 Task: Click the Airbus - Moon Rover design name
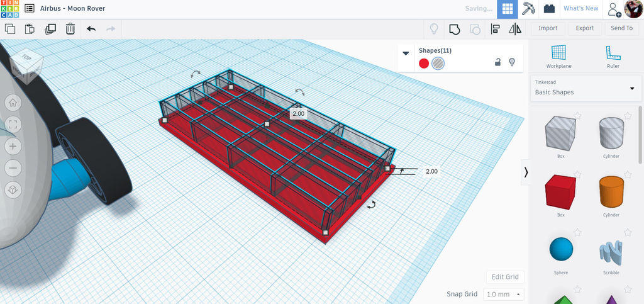coord(73,9)
